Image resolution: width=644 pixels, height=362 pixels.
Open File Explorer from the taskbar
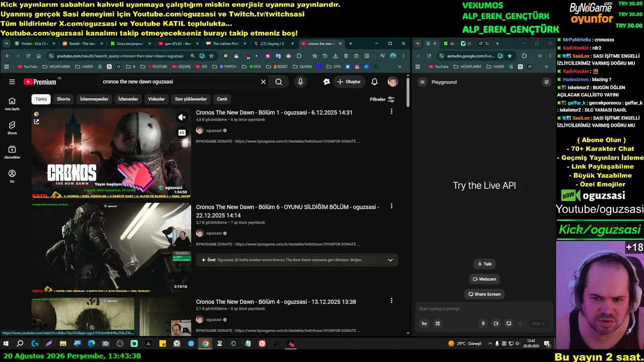[63, 344]
